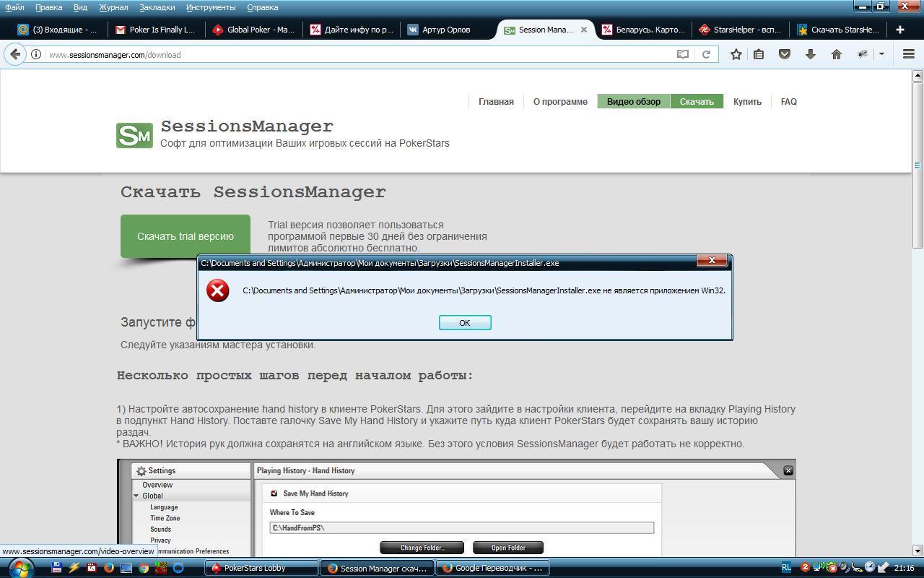Viewport: 924px width, 578px height.
Task: Switch to PokerStars Lobby taskbar window
Action: click(261, 568)
